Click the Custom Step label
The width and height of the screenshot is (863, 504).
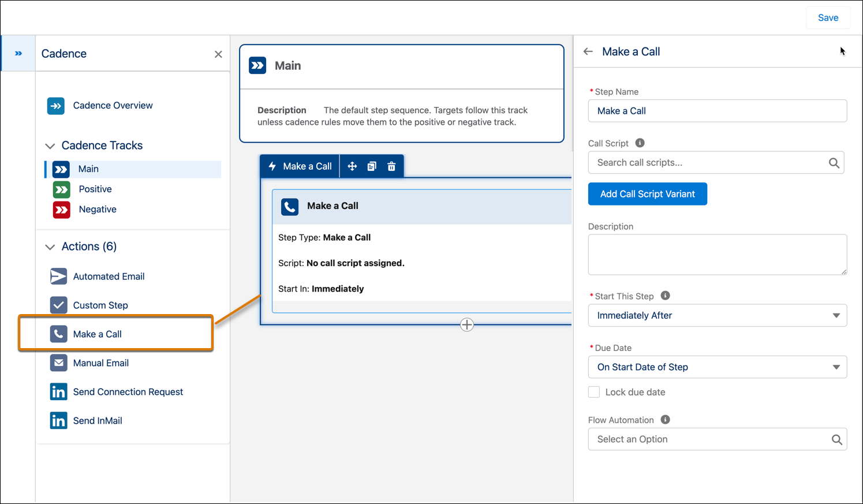[100, 305]
